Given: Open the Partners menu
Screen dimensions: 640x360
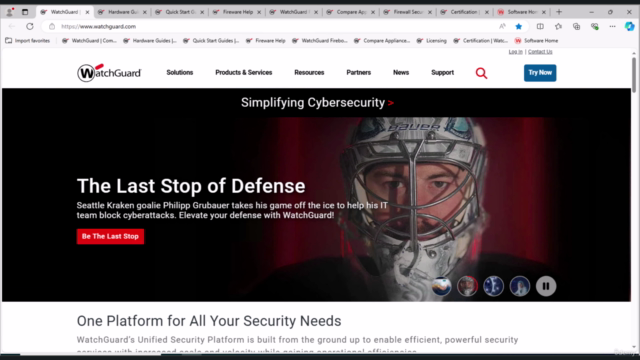Looking at the screenshot, I should pyautogui.click(x=358, y=73).
